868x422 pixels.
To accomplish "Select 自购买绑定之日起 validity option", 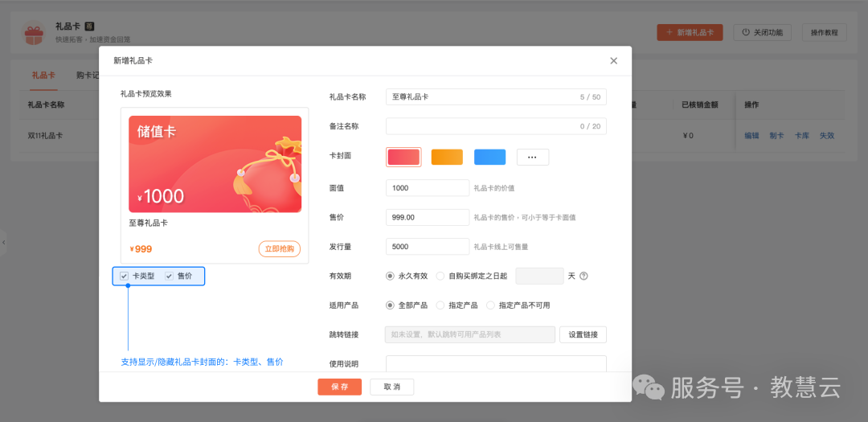I will [440, 276].
